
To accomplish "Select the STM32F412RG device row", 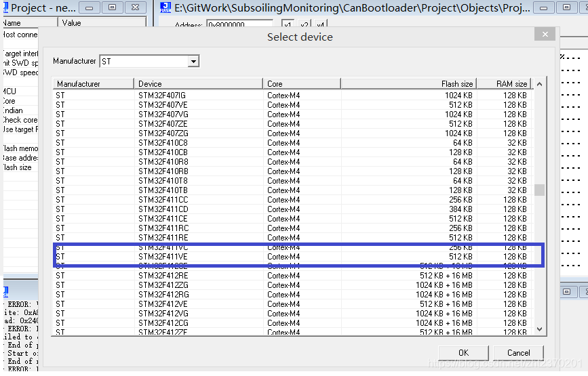I will click(x=292, y=294).
